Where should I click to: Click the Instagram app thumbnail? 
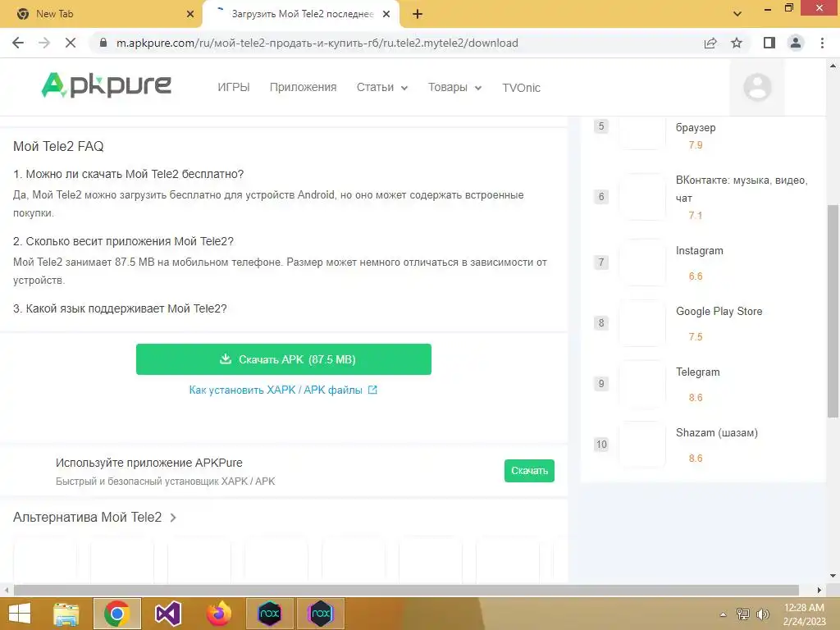pos(641,262)
